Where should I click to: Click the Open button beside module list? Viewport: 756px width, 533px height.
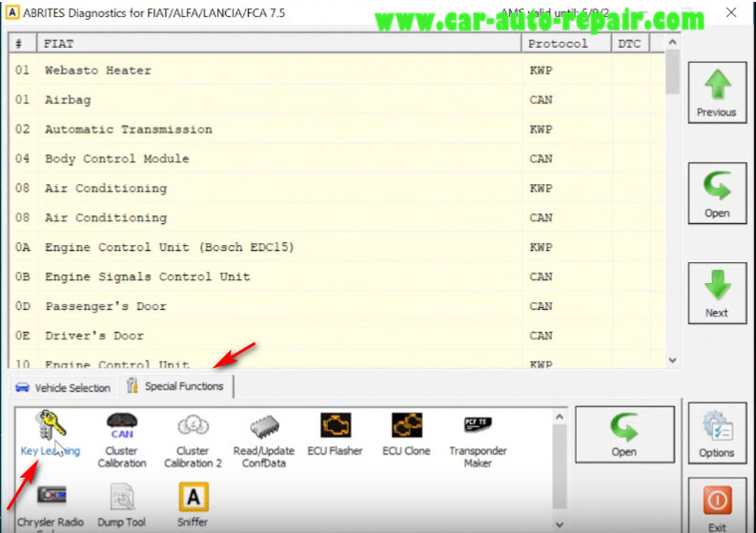(x=717, y=194)
